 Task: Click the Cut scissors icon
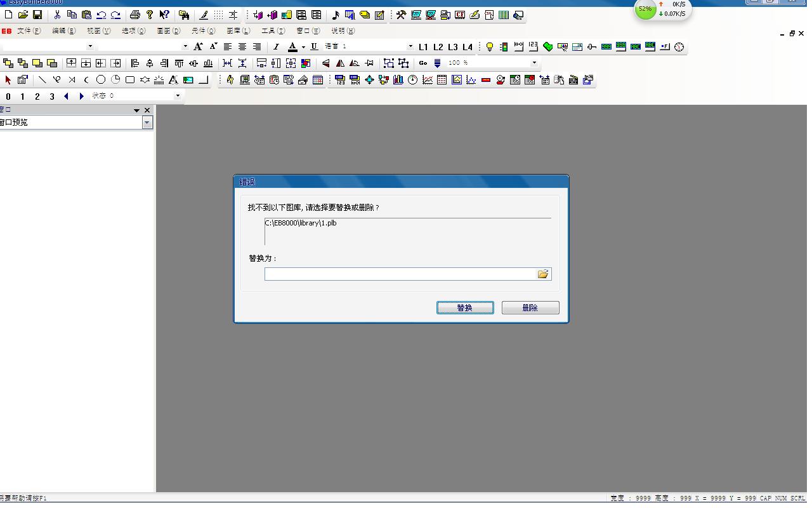coord(57,15)
